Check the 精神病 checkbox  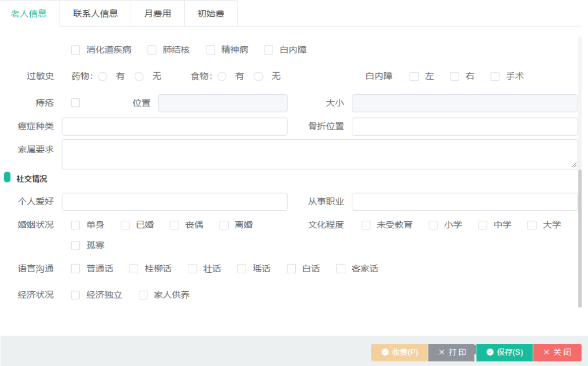click(210, 50)
